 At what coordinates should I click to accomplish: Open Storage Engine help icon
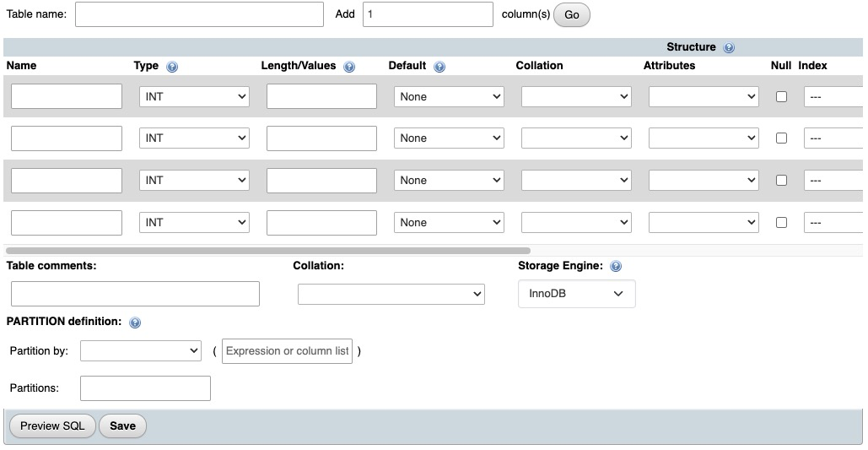click(616, 266)
